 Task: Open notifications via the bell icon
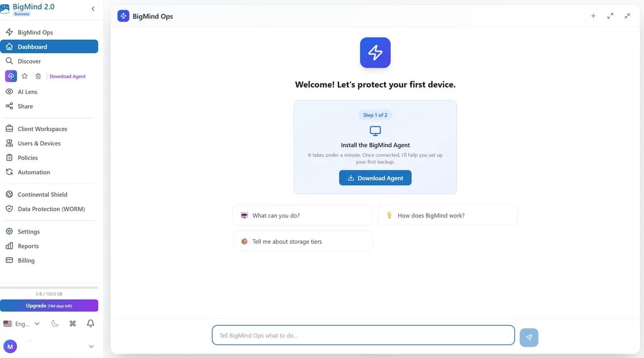(x=90, y=323)
